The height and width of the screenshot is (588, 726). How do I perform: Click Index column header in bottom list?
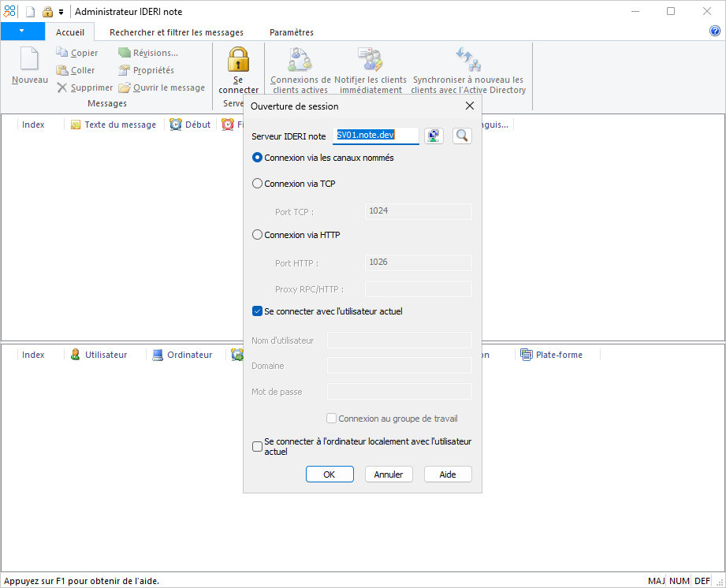click(x=33, y=355)
